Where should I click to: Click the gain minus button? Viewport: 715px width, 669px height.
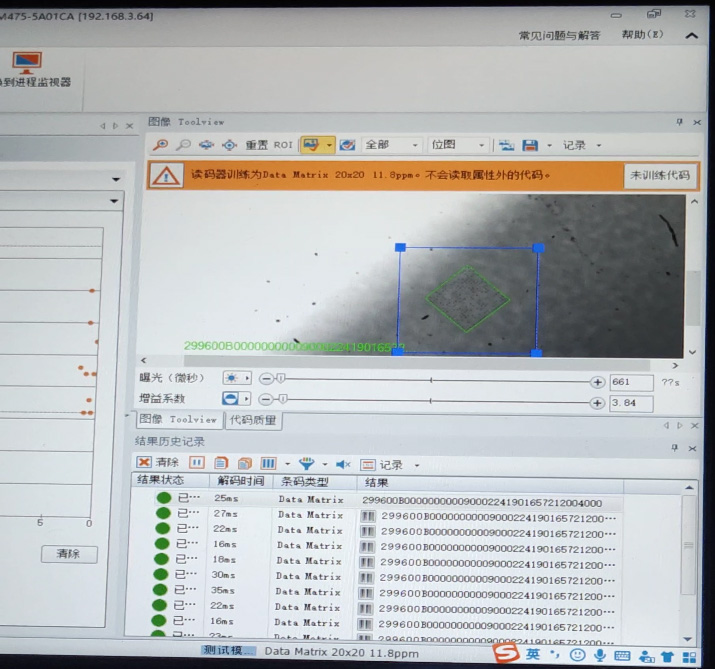265,399
